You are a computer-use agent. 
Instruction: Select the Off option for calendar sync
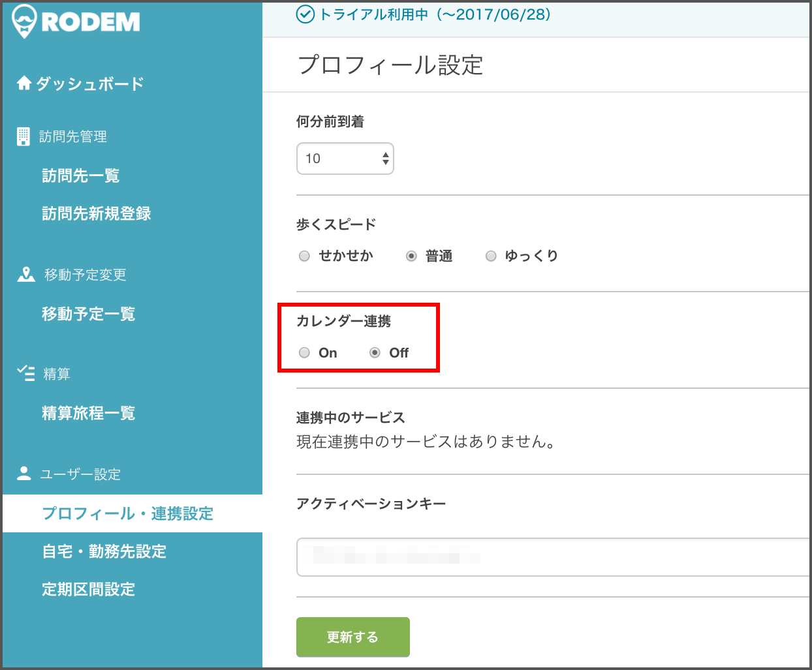(374, 352)
